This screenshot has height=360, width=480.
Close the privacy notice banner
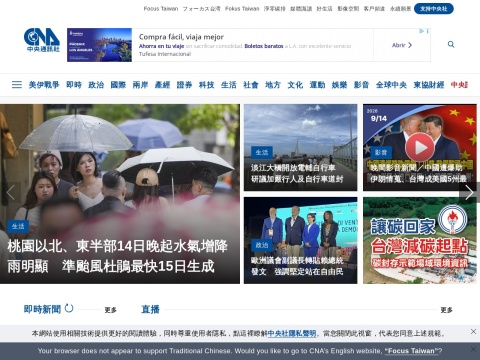pos(473,331)
